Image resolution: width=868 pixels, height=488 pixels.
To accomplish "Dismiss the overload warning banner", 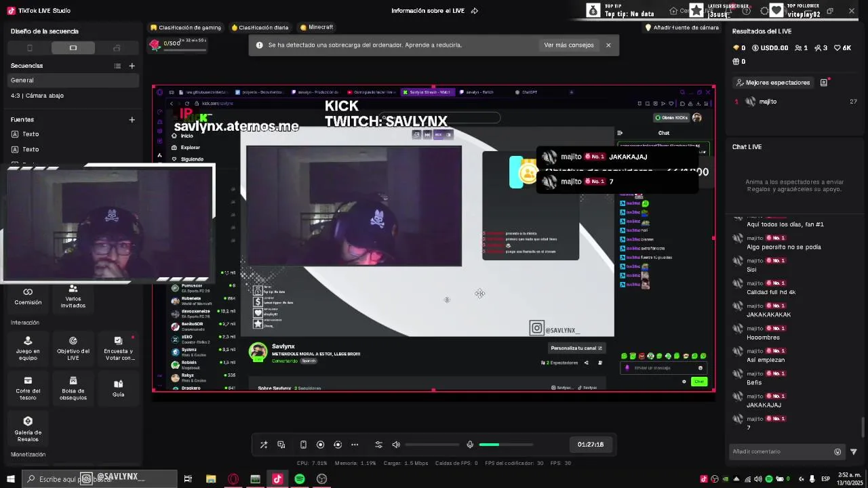I will click(x=608, y=45).
